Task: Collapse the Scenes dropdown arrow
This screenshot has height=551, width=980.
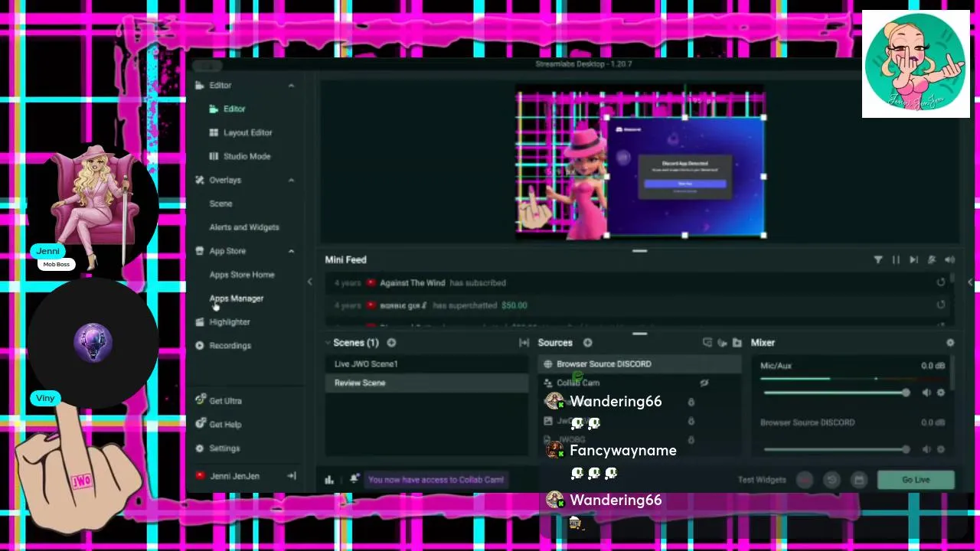Action: tap(328, 343)
